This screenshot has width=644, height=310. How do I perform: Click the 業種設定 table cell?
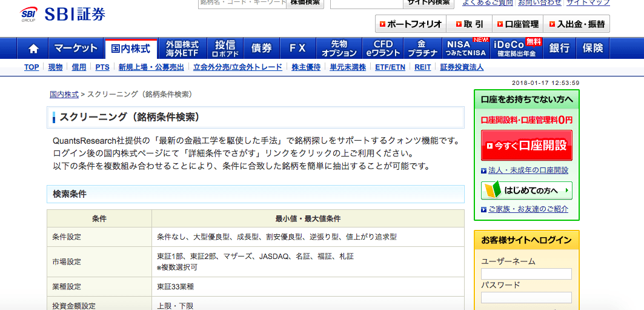click(99, 286)
